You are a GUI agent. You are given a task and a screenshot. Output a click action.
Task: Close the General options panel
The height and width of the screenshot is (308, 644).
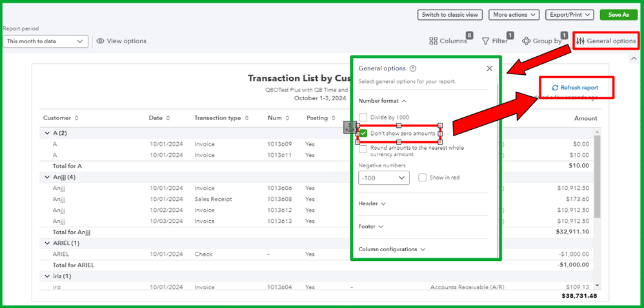coord(489,68)
